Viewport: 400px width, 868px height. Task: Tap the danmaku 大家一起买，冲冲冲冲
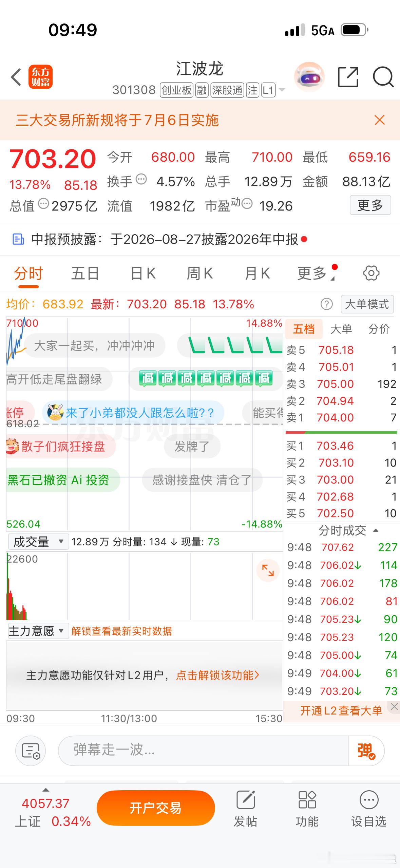click(94, 345)
